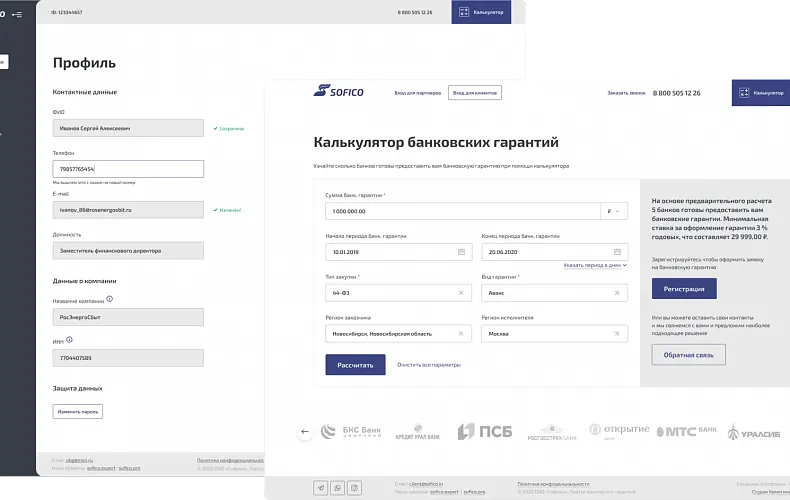Viewport: 790px width, 500px height.
Task: Click ФИО field Иванов Сергей Алексеевич
Action: [128, 128]
